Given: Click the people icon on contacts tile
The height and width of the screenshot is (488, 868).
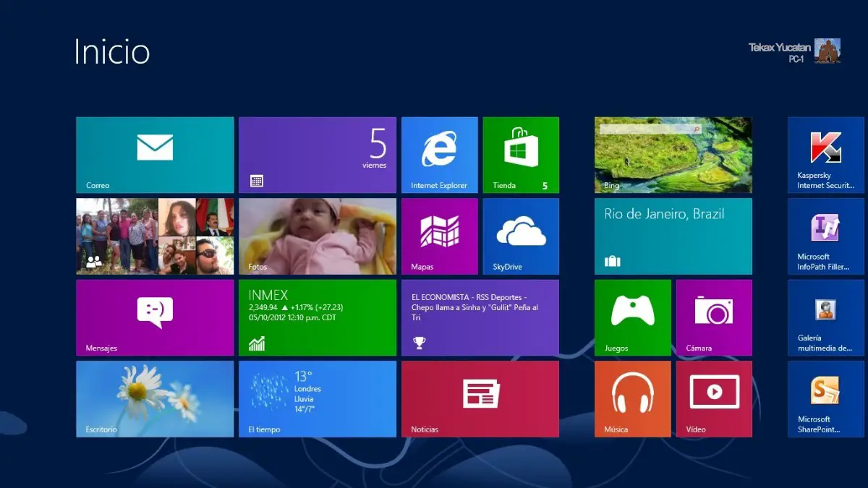Looking at the screenshot, I should tap(93, 262).
